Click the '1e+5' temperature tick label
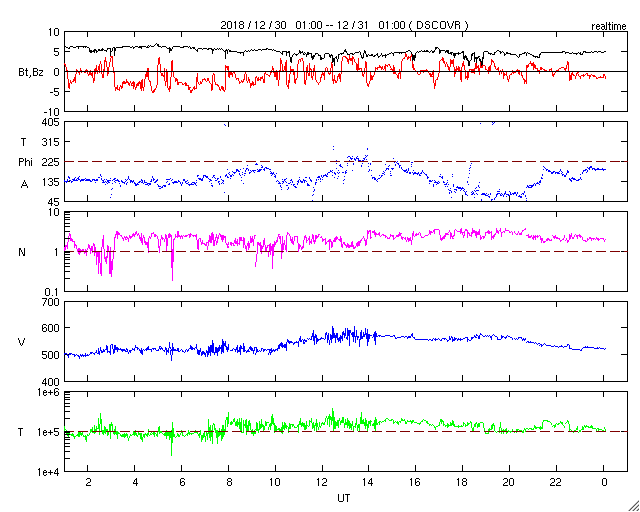This screenshot has height=512, width=640. 50,432
